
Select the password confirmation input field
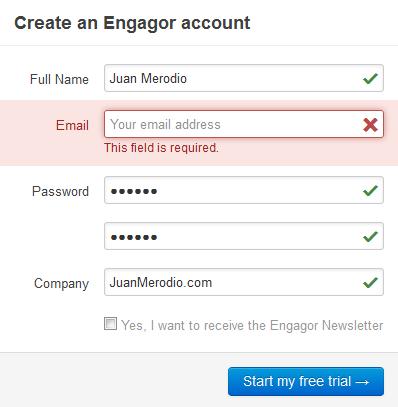(x=244, y=236)
